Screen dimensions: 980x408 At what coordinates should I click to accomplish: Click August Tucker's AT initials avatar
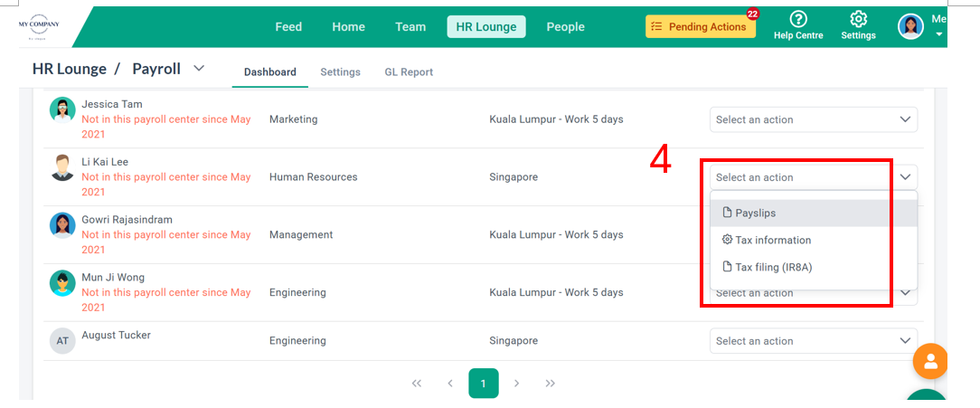[x=62, y=341]
